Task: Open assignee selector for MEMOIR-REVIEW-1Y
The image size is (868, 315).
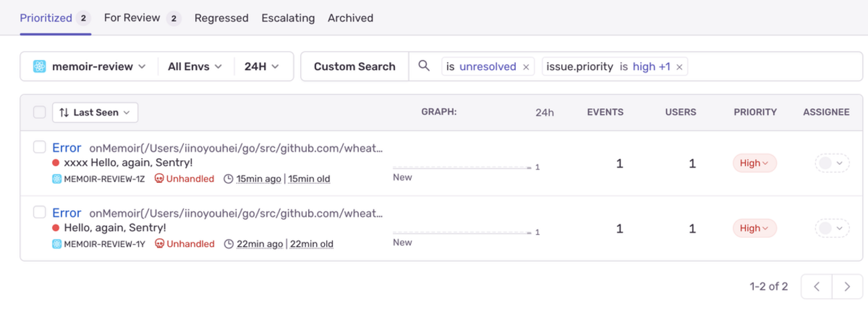Action: point(832,228)
